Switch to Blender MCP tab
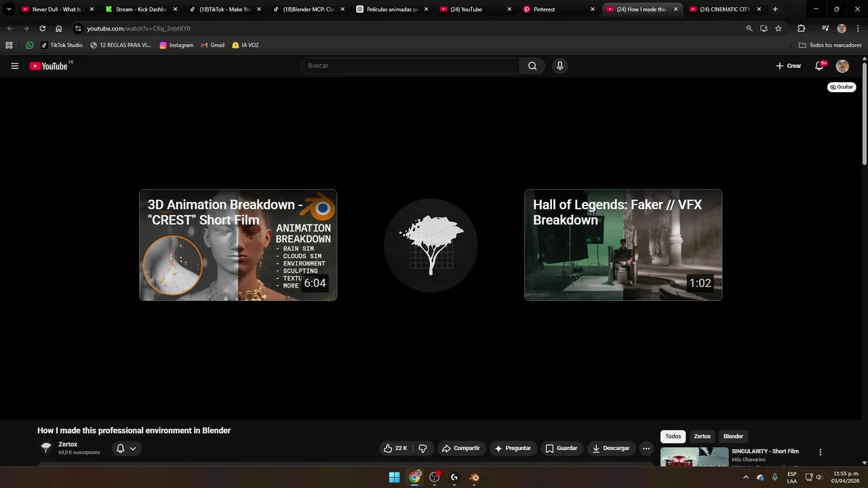 click(309, 9)
